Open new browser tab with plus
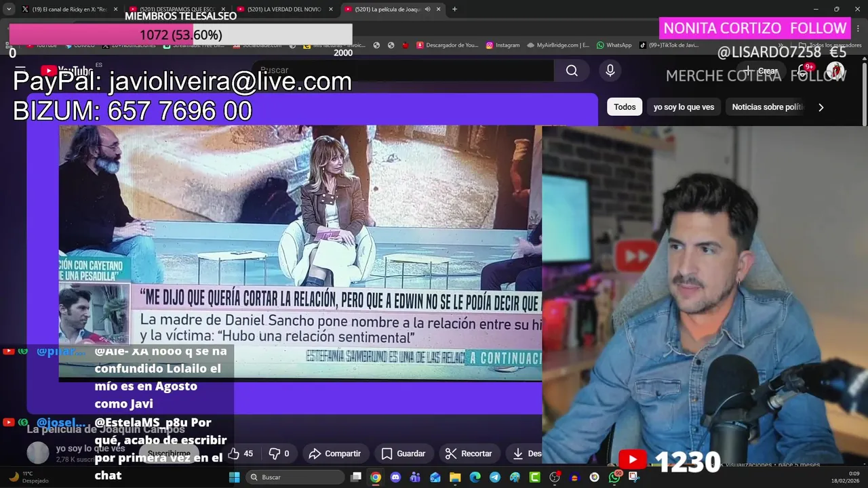 pos(454,9)
